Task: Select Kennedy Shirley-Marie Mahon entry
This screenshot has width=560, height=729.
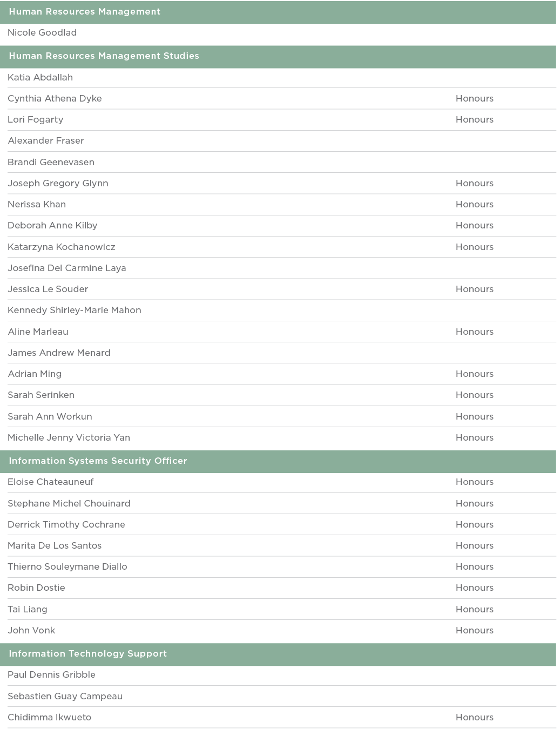Action: point(74,310)
